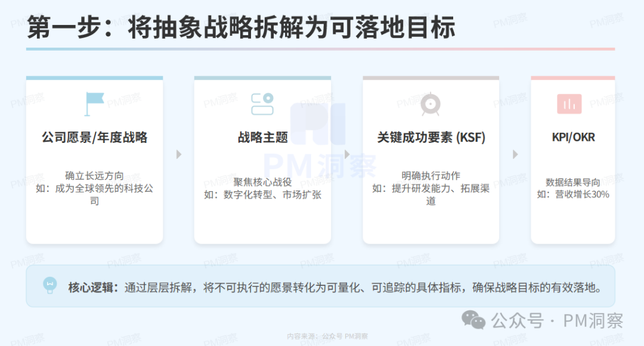Click the target icon on the 关键成功要素 card
The width and height of the screenshot is (644, 346).
click(x=431, y=104)
